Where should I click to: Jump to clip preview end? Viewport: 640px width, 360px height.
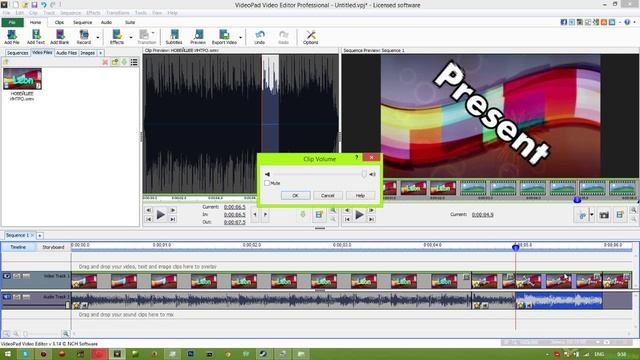tap(173, 219)
